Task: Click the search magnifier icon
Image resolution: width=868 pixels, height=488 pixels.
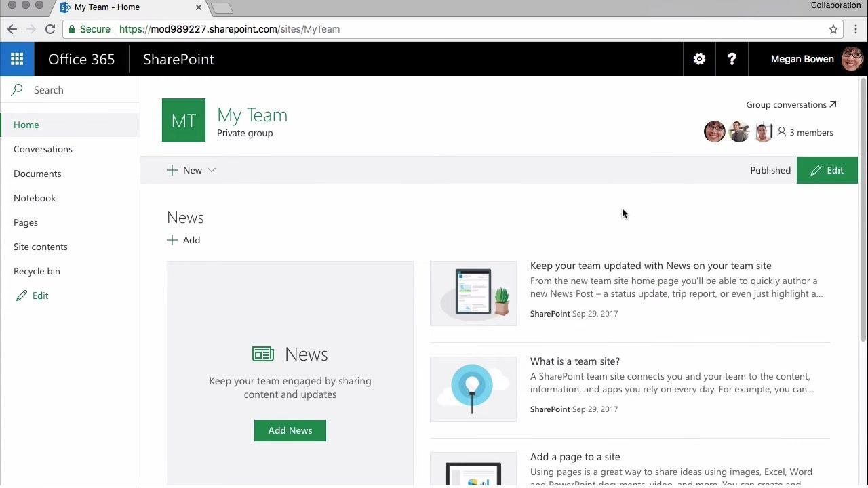Action: (x=17, y=89)
